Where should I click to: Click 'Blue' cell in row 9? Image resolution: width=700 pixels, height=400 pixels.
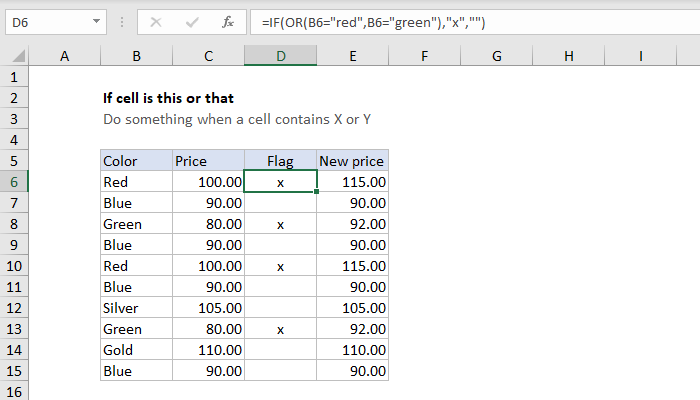(137, 245)
